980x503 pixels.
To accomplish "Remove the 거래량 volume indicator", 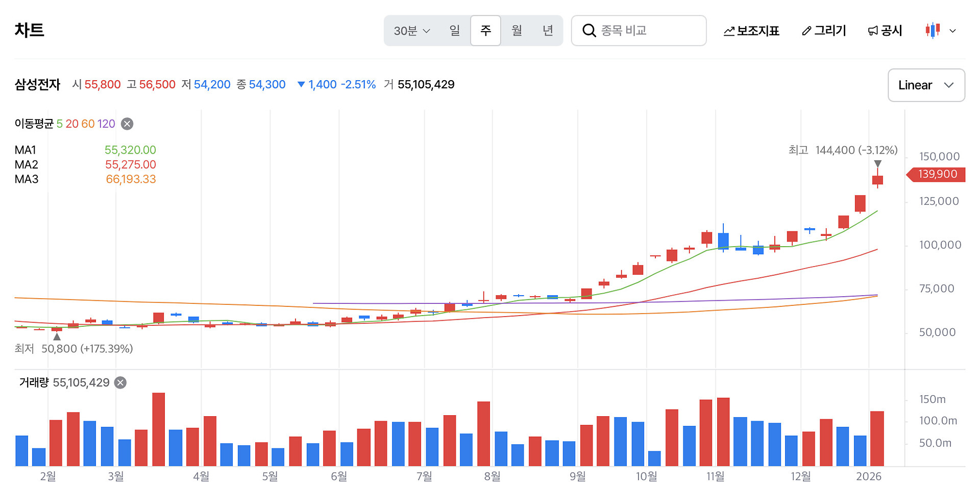I will (x=120, y=382).
